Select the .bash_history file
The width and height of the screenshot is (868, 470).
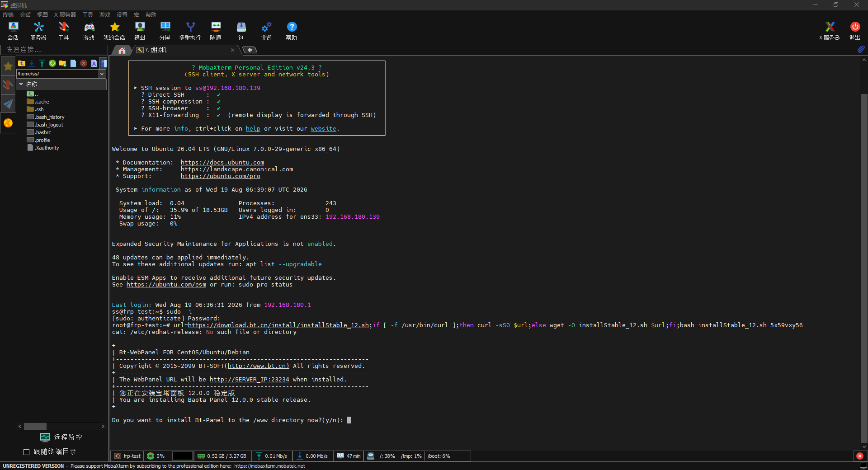pos(46,117)
